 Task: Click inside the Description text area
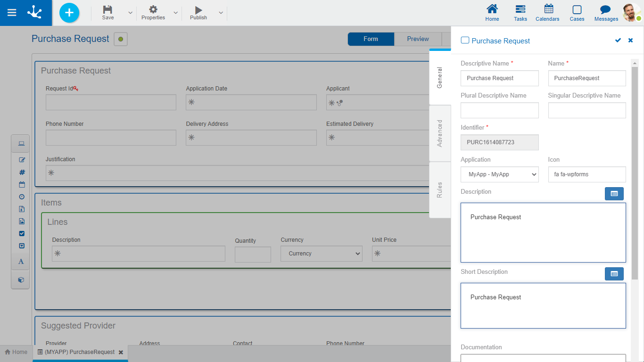click(x=543, y=233)
